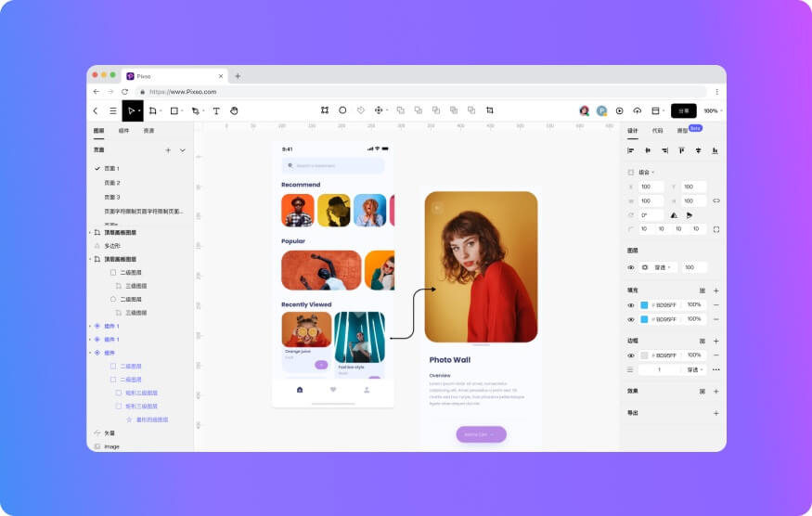
Task: Expand the first top-level frame layer
Action: pyautogui.click(x=90, y=233)
